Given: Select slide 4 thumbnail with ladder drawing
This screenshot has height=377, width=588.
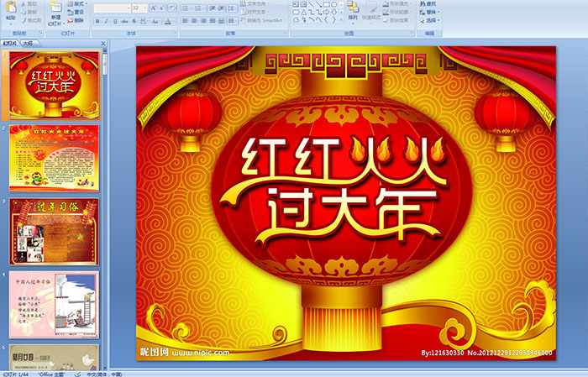Looking at the screenshot, I should tap(54, 304).
